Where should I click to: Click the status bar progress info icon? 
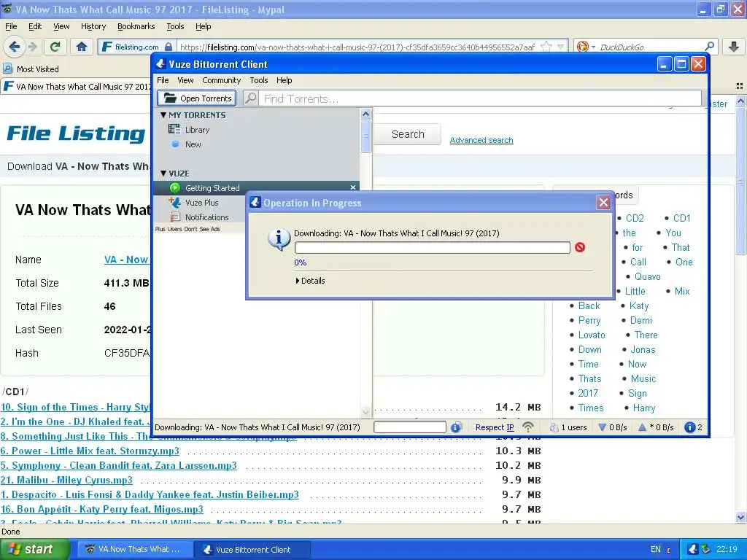click(x=457, y=427)
